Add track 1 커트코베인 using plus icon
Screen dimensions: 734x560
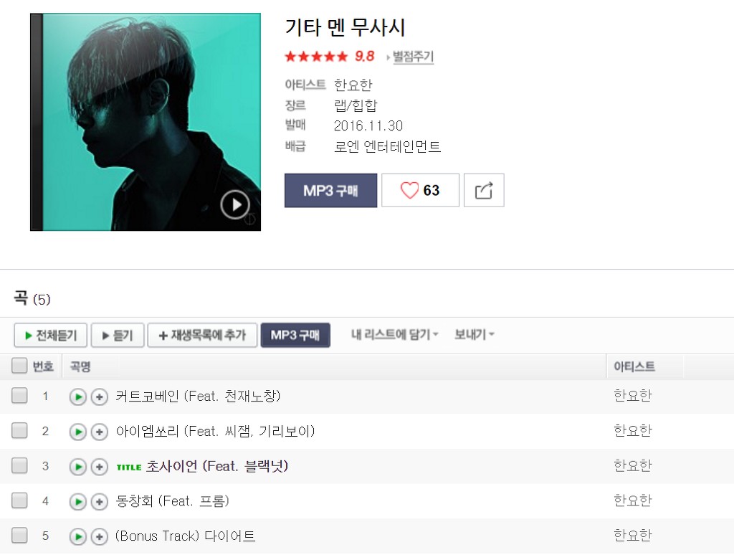99,397
